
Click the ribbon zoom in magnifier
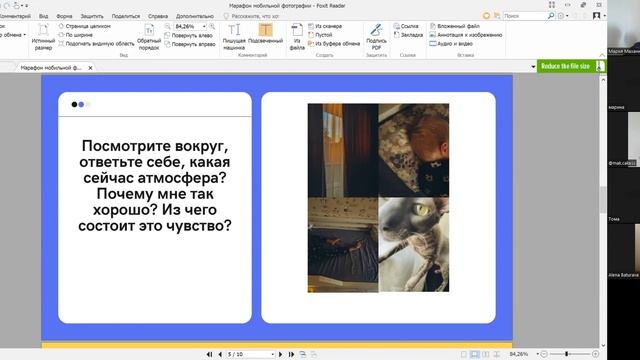212,26
